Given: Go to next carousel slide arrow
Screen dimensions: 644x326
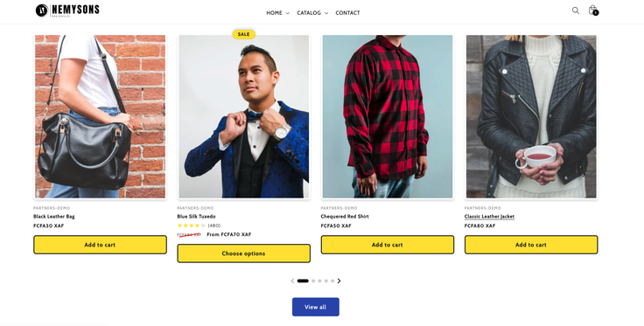Looking at the screenshot, I should click(339, 281).
